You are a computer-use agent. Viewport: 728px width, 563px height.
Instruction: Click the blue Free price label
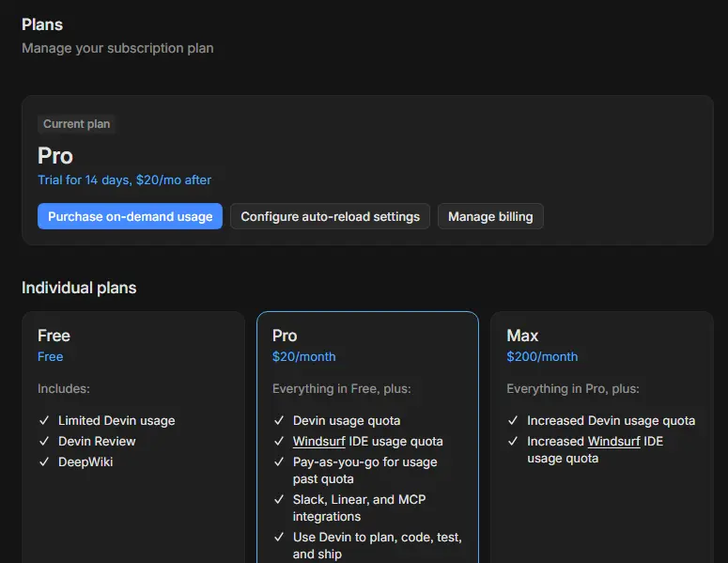tap(50, 357)
